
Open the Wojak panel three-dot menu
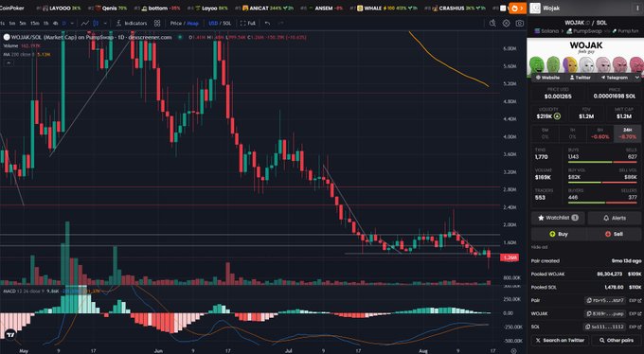[x=637, y=8]
